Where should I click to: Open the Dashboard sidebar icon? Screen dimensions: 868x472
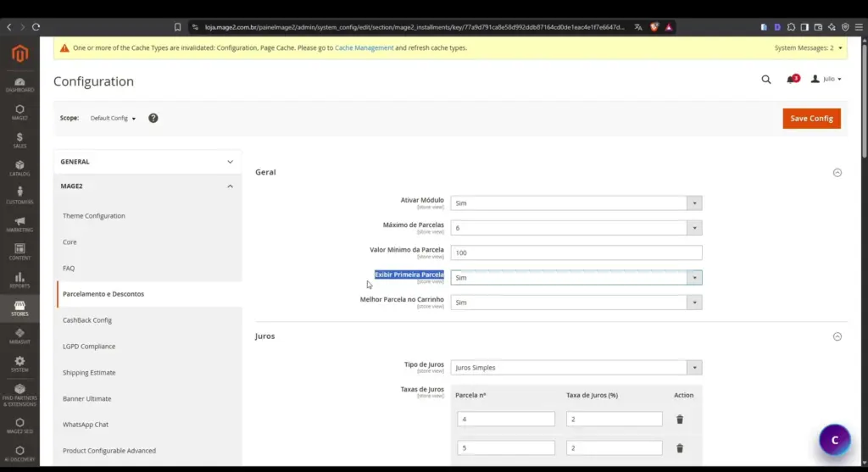[20, 85]
